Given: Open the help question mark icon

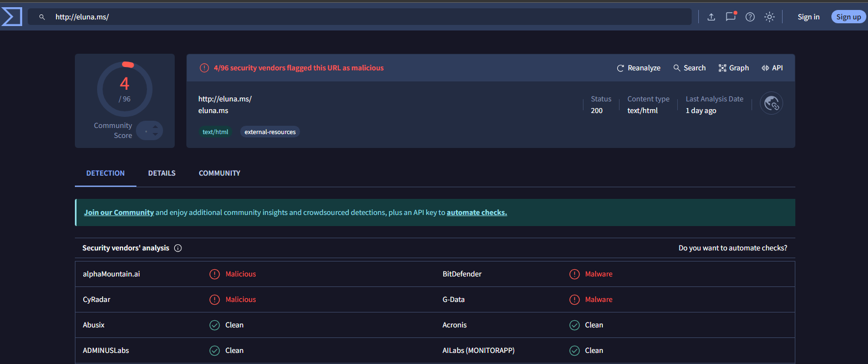Looking at the screenshot, I should pyautogui.click(x=750, y=17).
